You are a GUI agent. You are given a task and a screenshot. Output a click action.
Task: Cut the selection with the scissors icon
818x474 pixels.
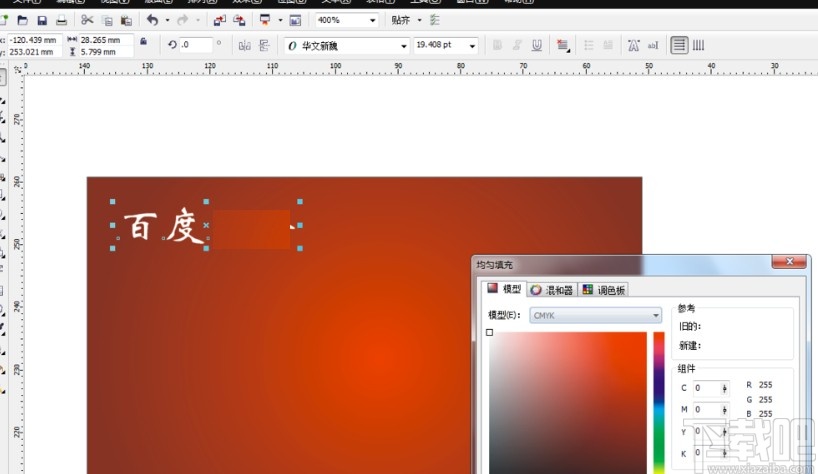tap(87, 20)
